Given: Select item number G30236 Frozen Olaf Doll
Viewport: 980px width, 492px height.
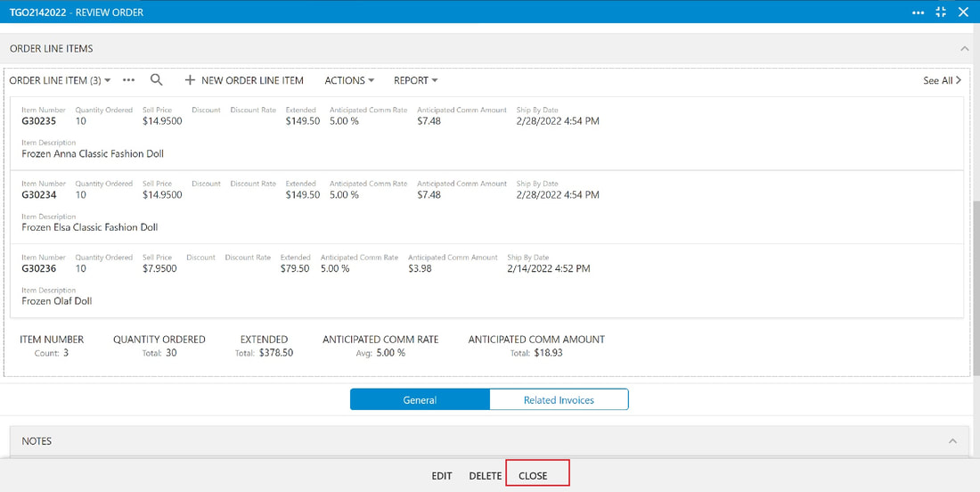Looking at the screenshot, I should 486,281.
